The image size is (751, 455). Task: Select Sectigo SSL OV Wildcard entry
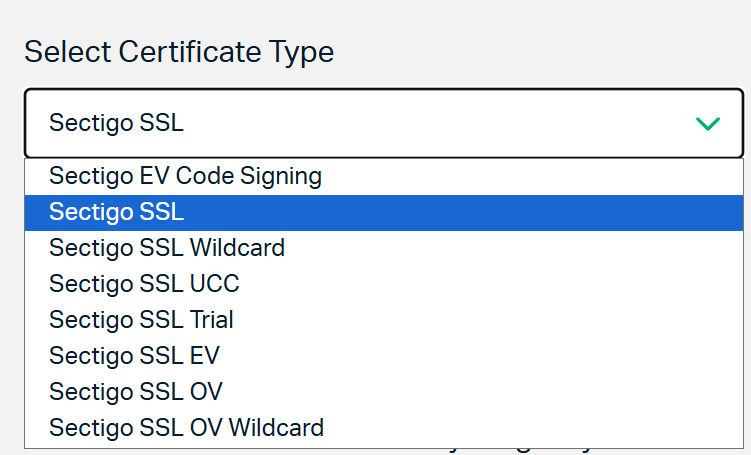186,428
